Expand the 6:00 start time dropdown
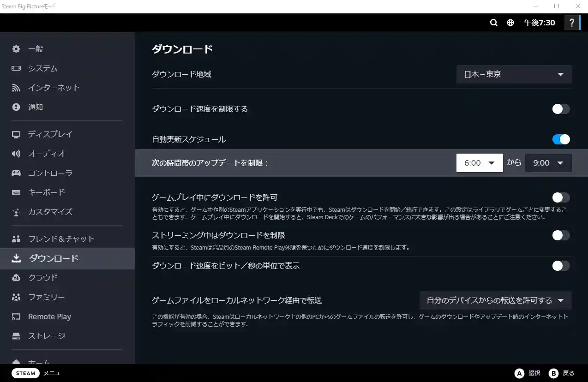Viewport: 588px width, 382px height. click(479, 163)
